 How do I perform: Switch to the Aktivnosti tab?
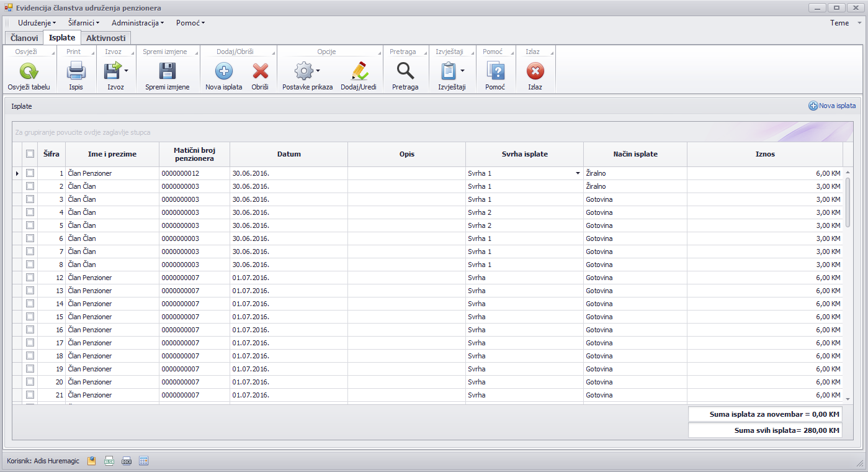106,38
